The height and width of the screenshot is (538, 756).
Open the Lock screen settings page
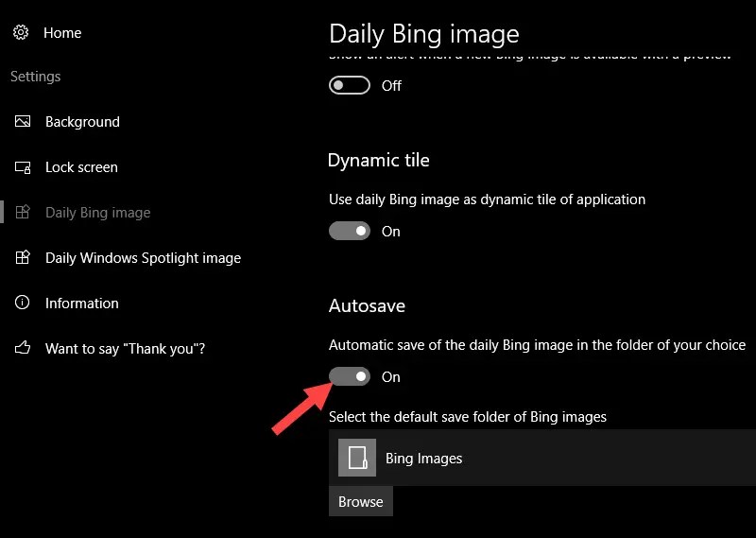coord(81,167)
